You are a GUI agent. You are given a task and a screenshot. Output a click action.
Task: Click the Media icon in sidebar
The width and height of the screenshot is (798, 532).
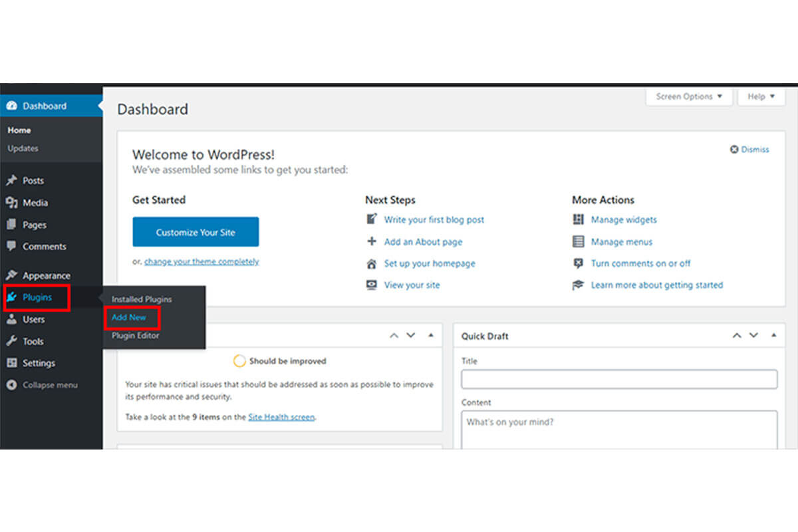pos(11,203)
